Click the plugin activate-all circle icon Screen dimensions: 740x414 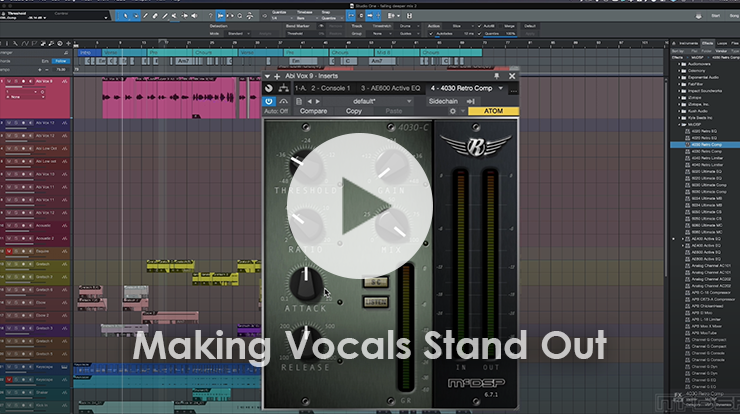pos(269,88)
